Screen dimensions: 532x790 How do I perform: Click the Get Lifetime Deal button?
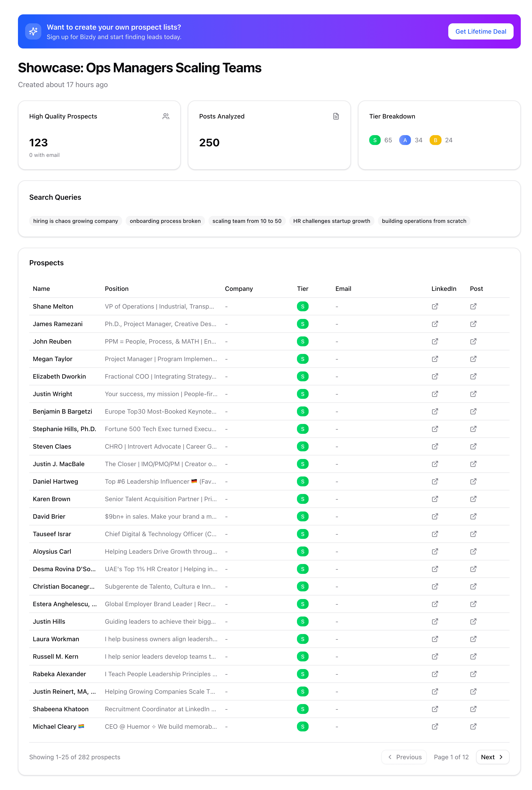(480, 31)
